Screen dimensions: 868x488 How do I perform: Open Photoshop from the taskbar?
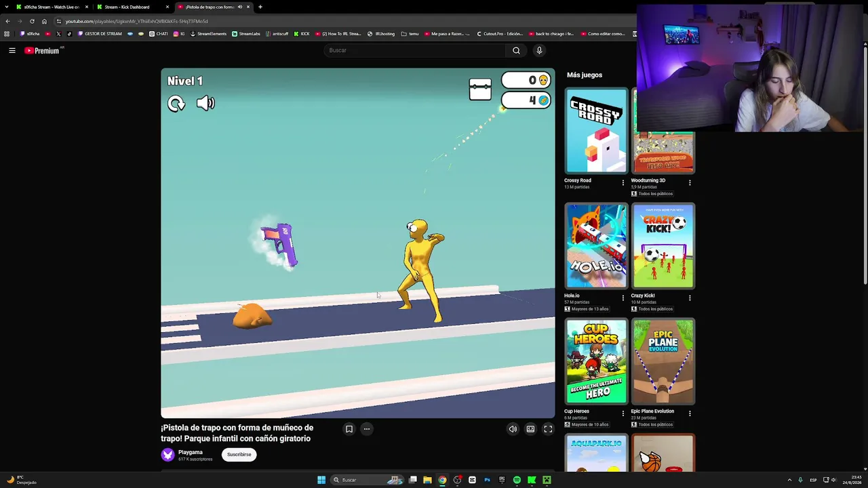point(487,480)
